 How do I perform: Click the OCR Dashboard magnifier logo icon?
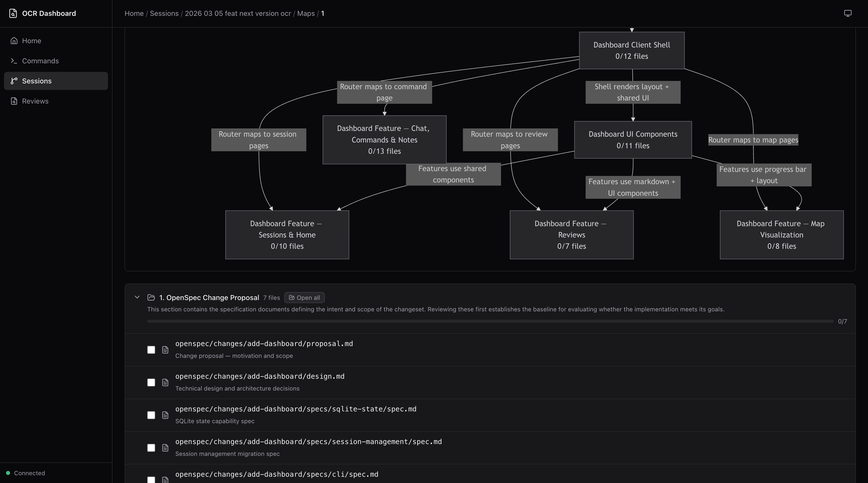point(14,14)
